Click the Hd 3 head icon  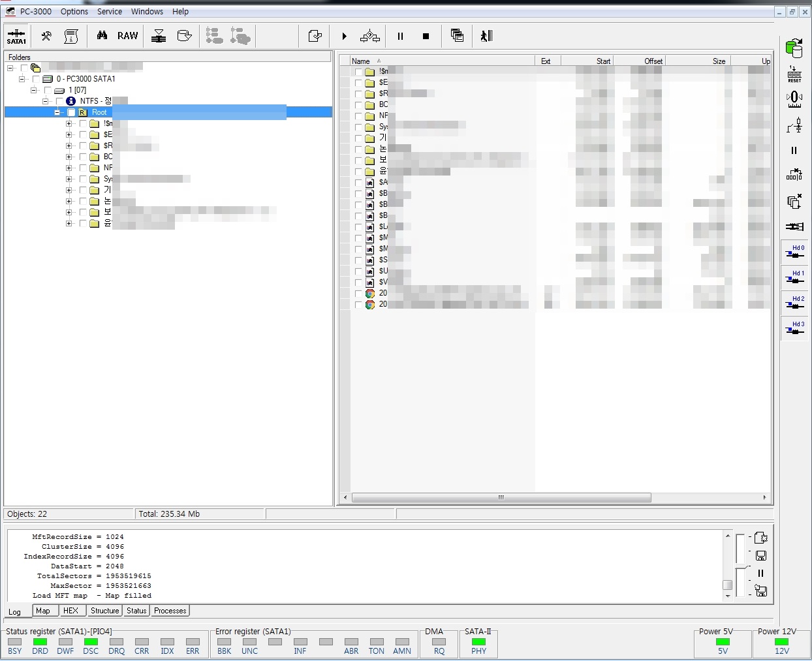pyautogui.click(x=794, y=328)
